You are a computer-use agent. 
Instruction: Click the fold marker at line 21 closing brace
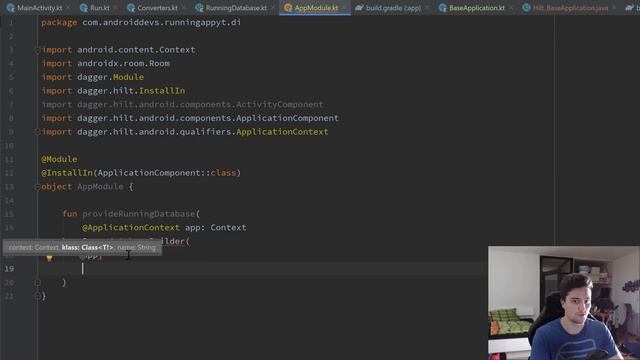click(38, 296)
